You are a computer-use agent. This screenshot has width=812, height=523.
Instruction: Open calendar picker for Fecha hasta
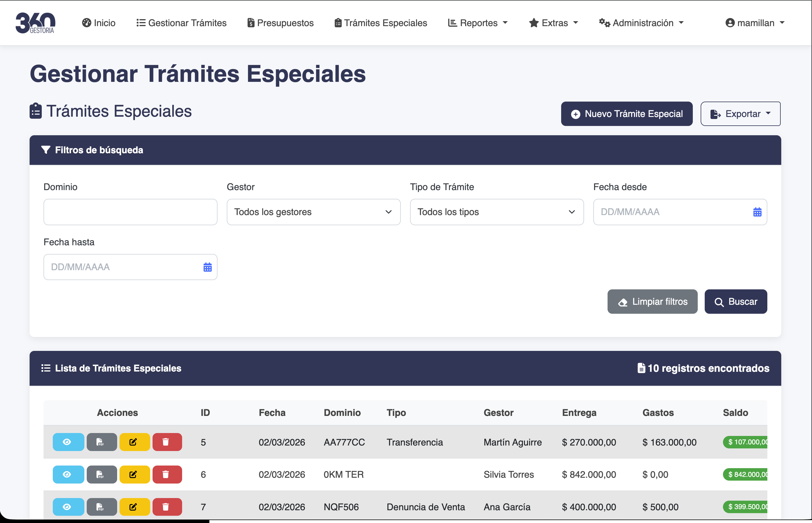pyautogui.click(x=207, y=267)
